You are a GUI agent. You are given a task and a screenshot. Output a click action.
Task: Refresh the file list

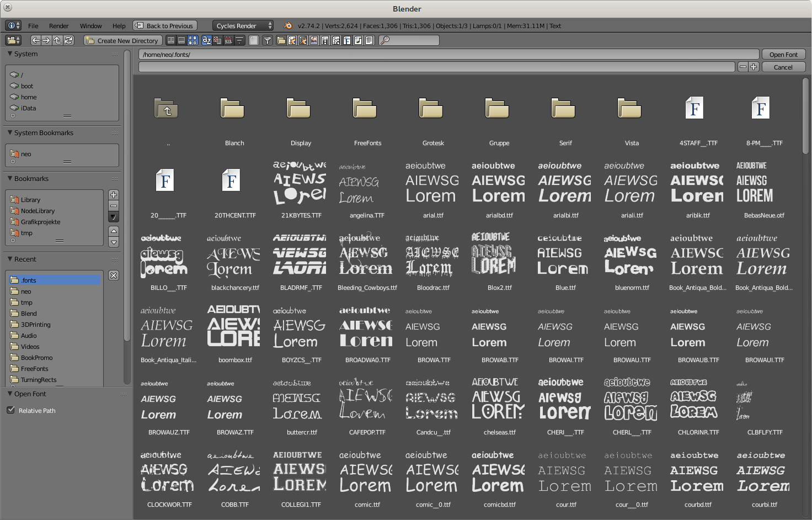[x=68, y=40]
